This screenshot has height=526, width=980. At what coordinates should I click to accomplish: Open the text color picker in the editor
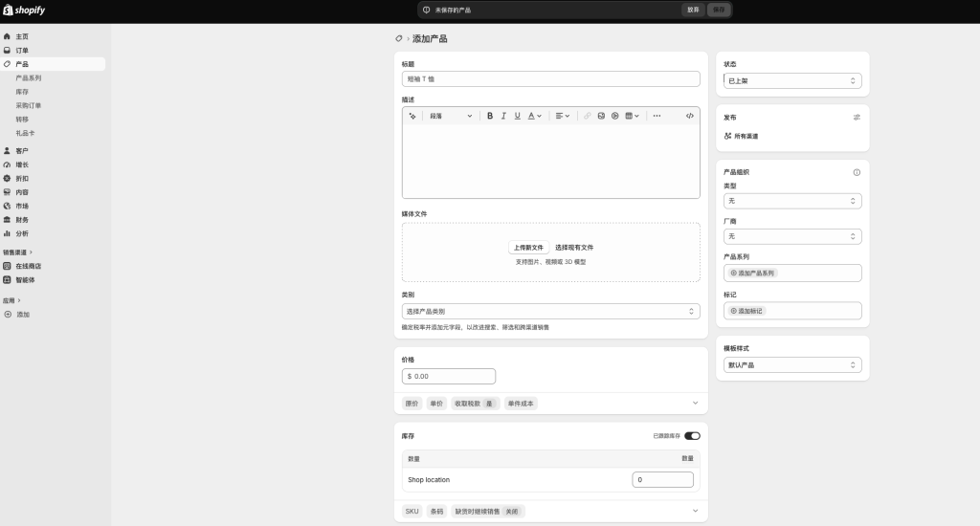[534, 116]
